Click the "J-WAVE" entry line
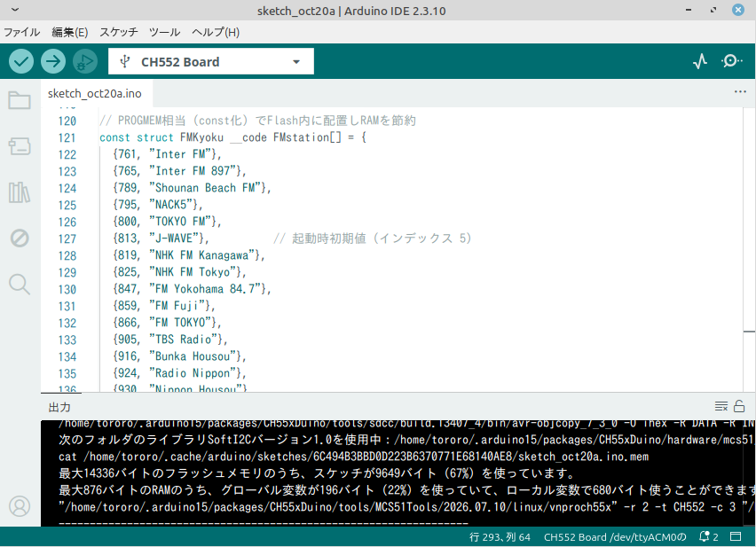This screenshot has width=756, height=547. (x=161, y=238)
